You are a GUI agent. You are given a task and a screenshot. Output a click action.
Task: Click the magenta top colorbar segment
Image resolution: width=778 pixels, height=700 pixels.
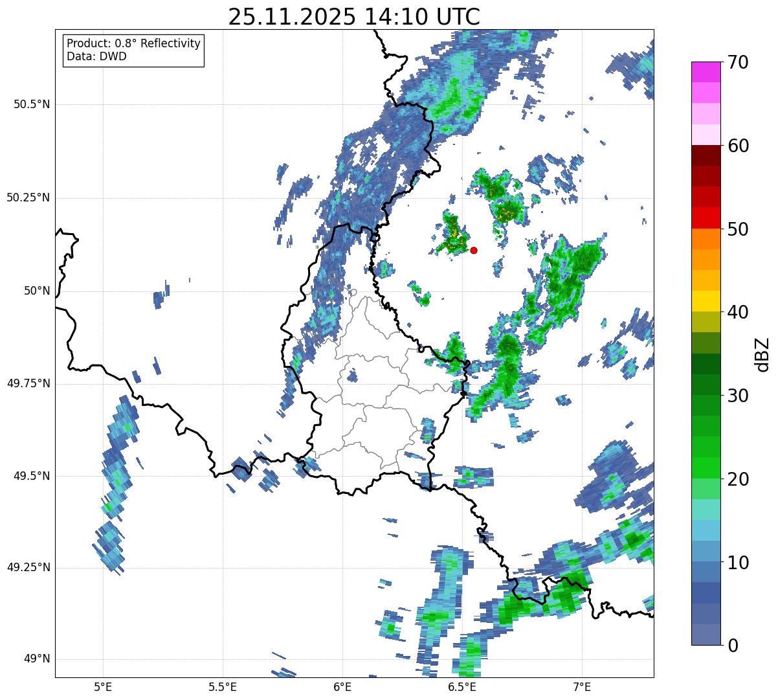(x=706, y=72)
